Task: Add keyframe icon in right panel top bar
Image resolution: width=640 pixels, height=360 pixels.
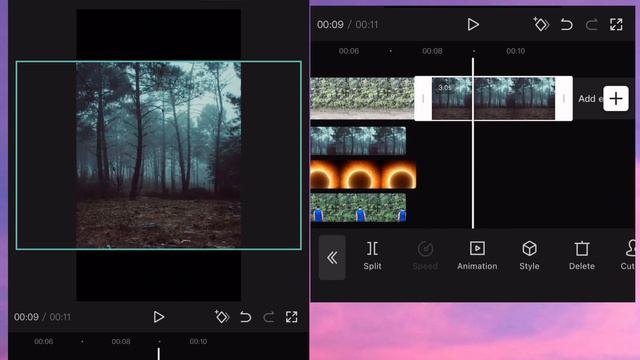Action: coord(541,24)
